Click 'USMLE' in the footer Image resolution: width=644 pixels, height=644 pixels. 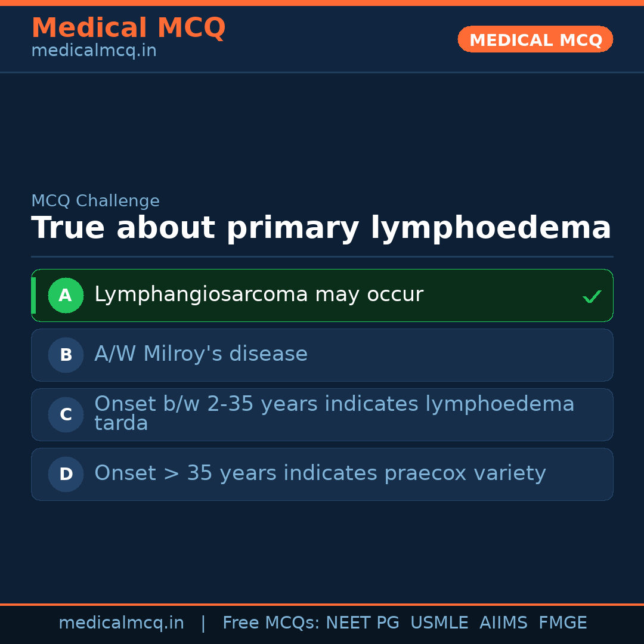(x=439, y=623)
